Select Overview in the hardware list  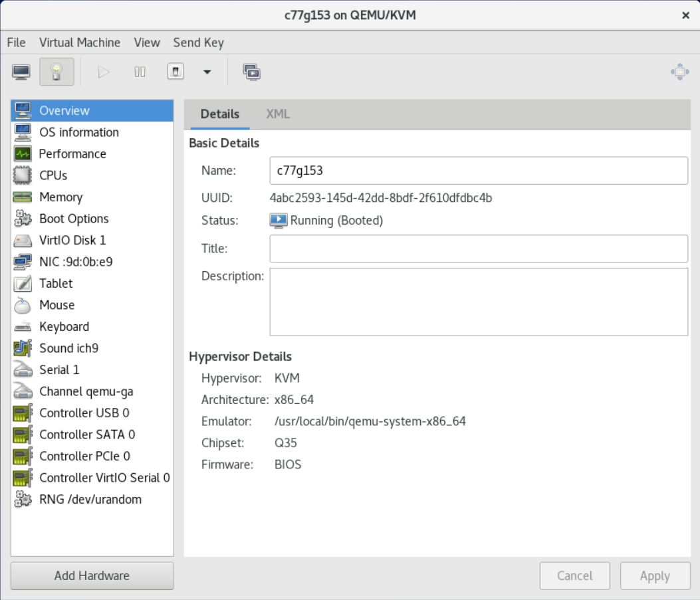click(x=92, y=111)
